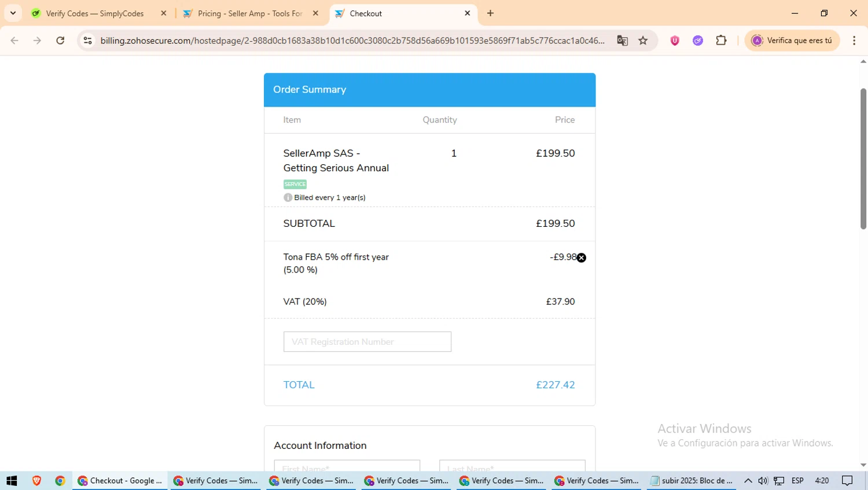Viewport: 868px width, 490px height.
Task: Open the network icon in system tray
Action: click(x=779, y=481)
